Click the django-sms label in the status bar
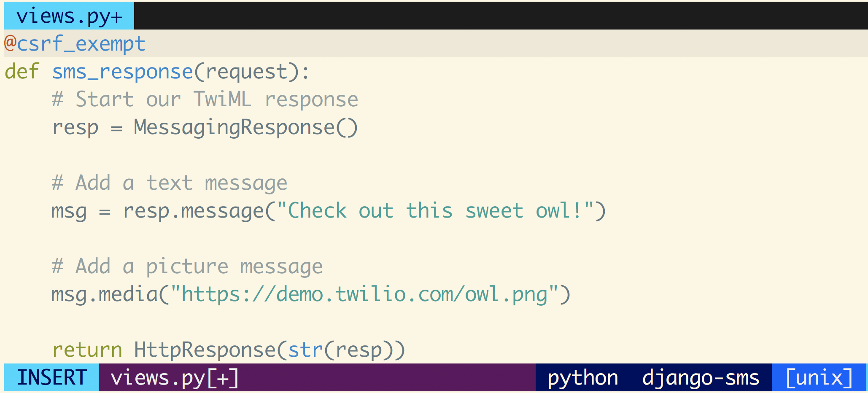 [x=701, y=377]
